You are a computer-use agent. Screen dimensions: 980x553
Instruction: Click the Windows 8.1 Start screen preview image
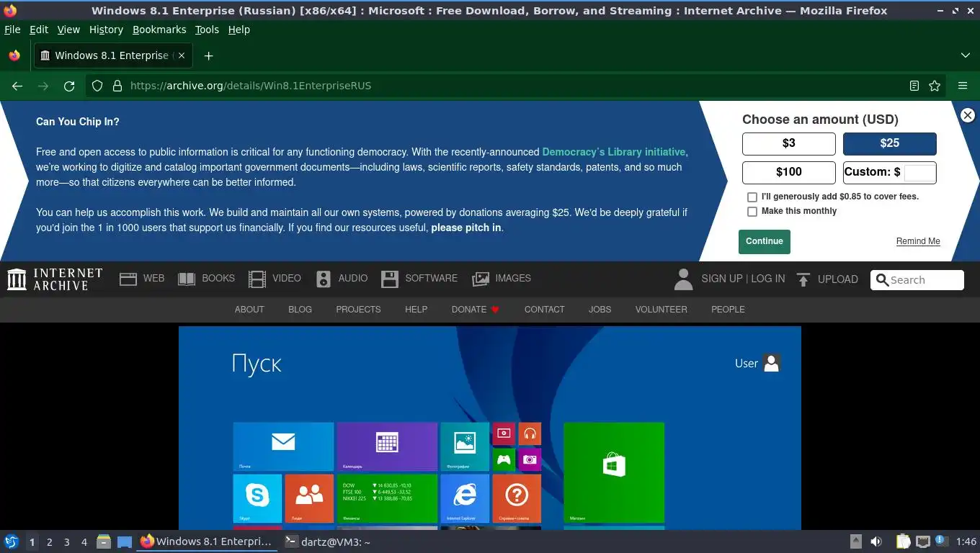click(490, 428)
